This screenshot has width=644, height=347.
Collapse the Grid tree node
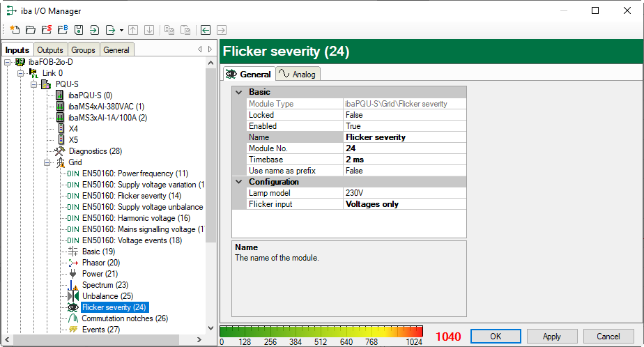click(x=47, y=162)
